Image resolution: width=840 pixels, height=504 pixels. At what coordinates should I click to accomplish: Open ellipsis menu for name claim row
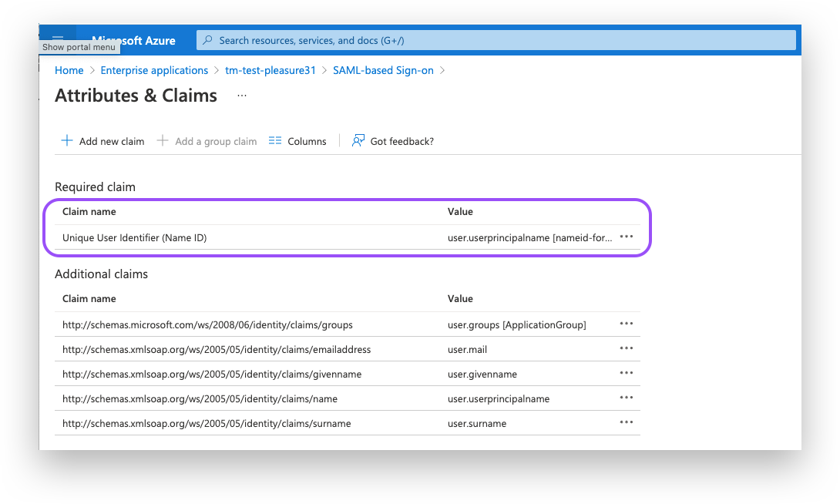(x=626, y=398)
